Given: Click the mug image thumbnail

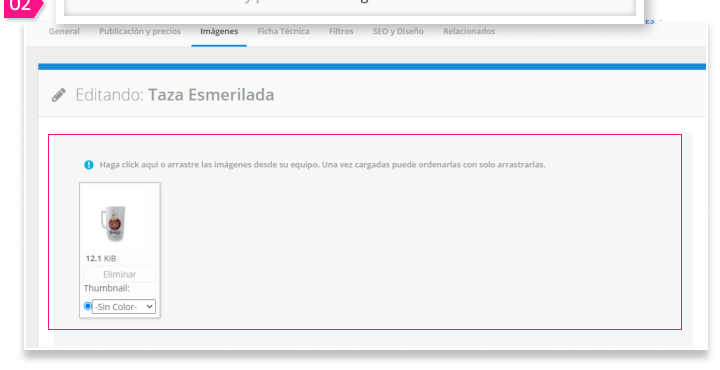Looking at the screenshot, I should point(113,223).
